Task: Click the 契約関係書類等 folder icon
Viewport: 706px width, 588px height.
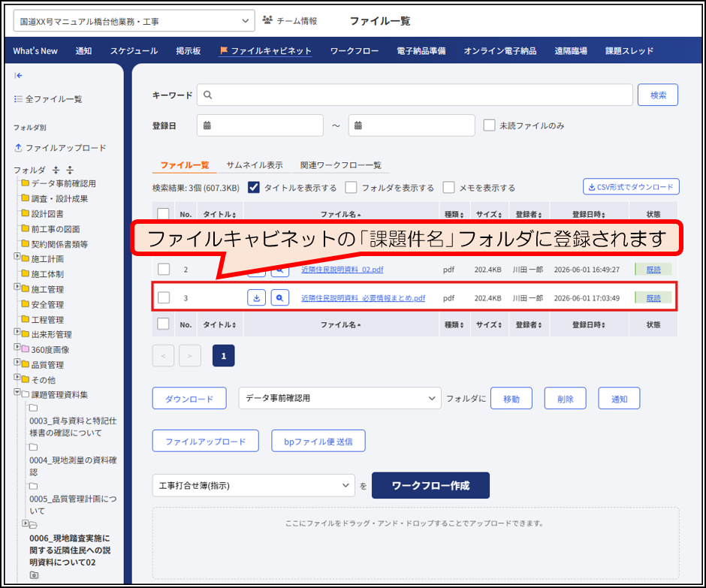Action: (26, 243)
